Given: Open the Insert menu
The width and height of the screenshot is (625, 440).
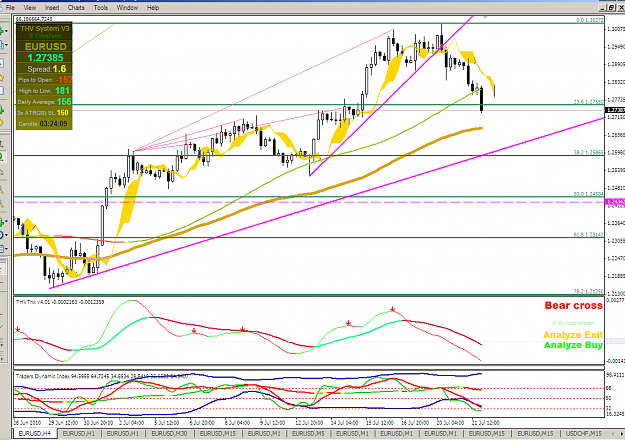Looking at the screenshot, I should [x=52, y=8].
